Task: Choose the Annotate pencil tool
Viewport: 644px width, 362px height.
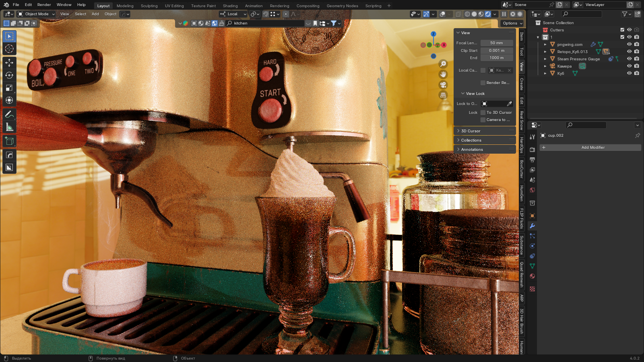Action: [9, 115]
